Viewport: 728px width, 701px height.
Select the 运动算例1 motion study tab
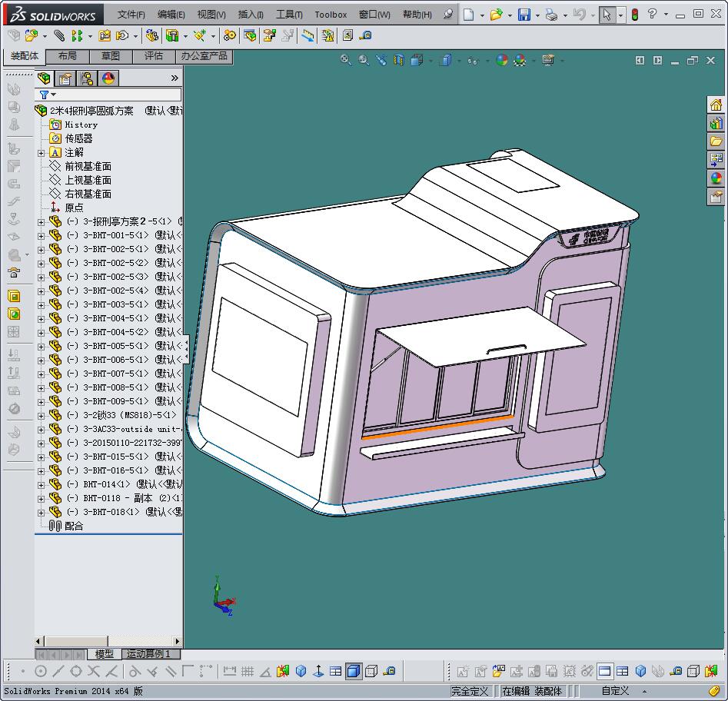(149, 654)
